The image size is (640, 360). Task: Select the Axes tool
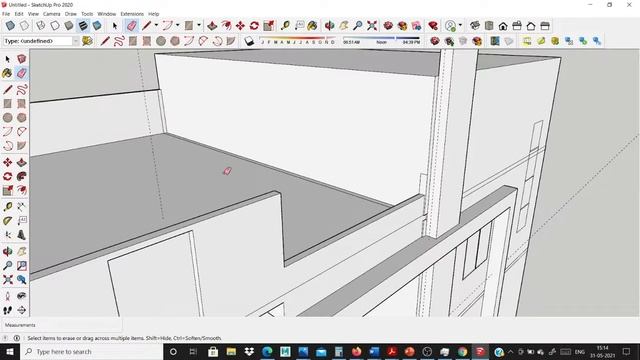pyautogui.click(x=8, y=235)
